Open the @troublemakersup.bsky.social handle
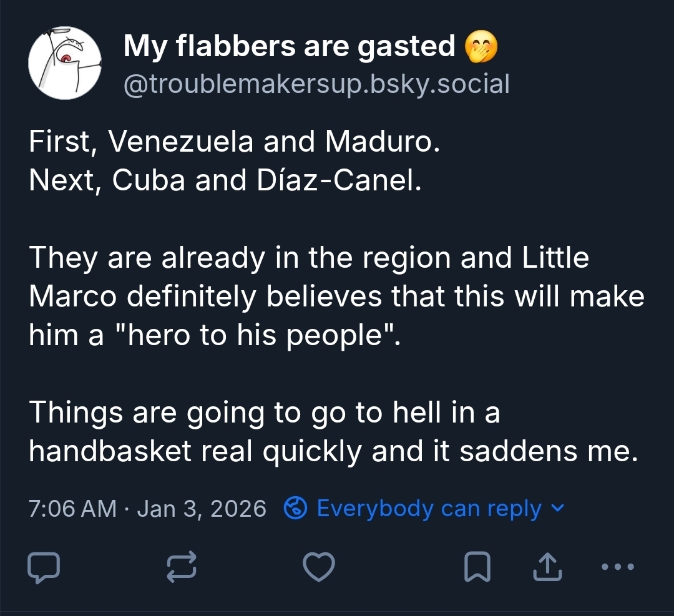This screenshot has width=674, height=616. [316, 84]
